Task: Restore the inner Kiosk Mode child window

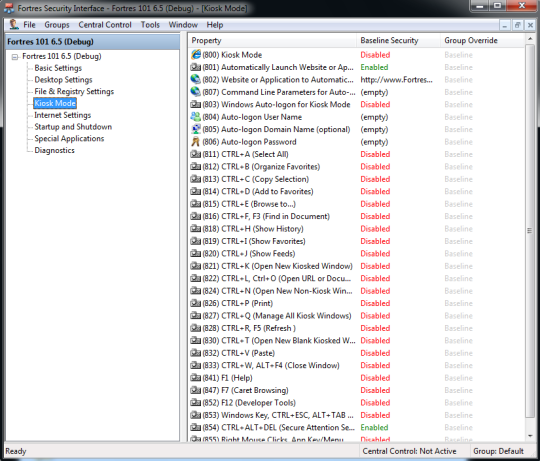Action: click(517, 25)
